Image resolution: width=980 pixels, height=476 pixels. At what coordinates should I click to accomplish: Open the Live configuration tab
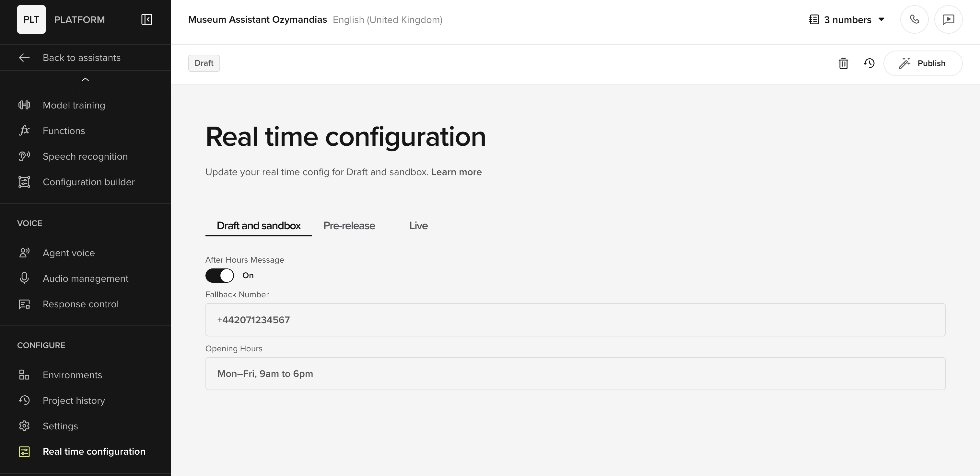tap(418, 225)
